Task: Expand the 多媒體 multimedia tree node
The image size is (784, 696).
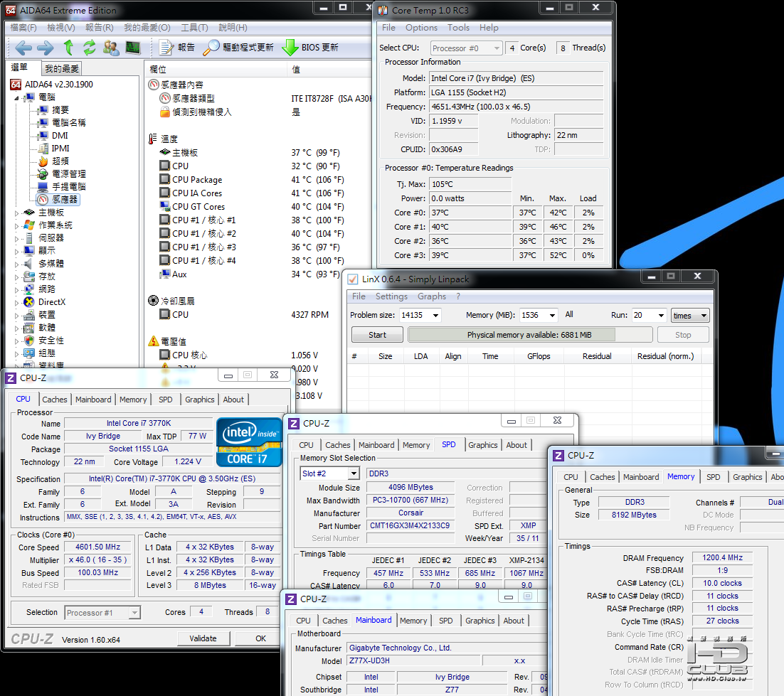Action: click(16, 264)
